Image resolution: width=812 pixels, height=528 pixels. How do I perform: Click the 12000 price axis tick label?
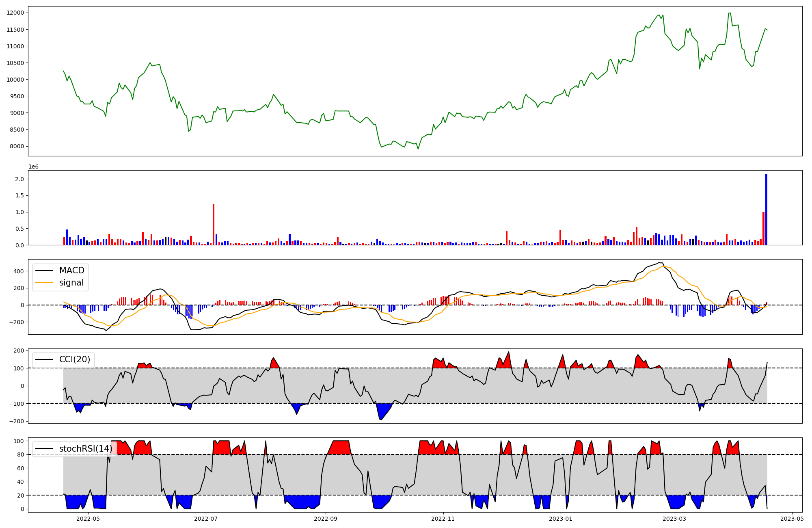15,13
